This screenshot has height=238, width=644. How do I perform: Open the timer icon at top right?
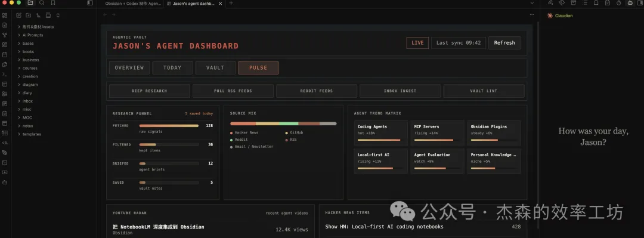[619, 3]
